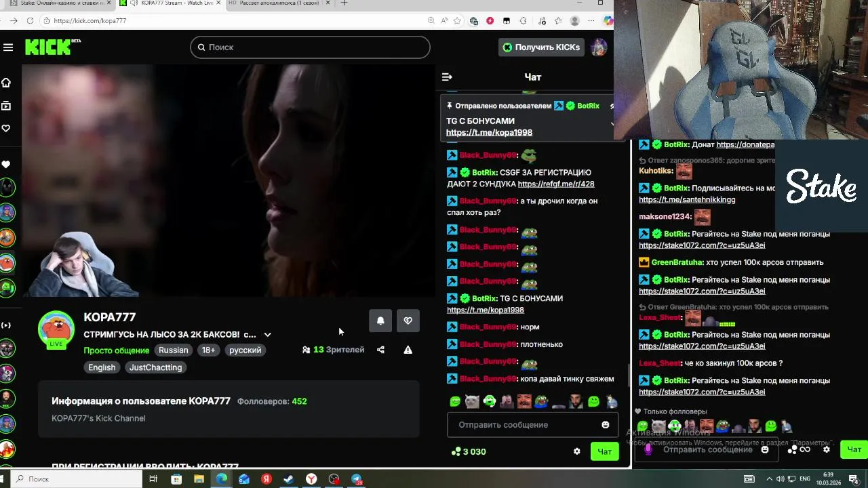Viewport: 868px width, 488px height.
Task: Toggle the purple microphone in second chat
Action: [x=648, y=449]
